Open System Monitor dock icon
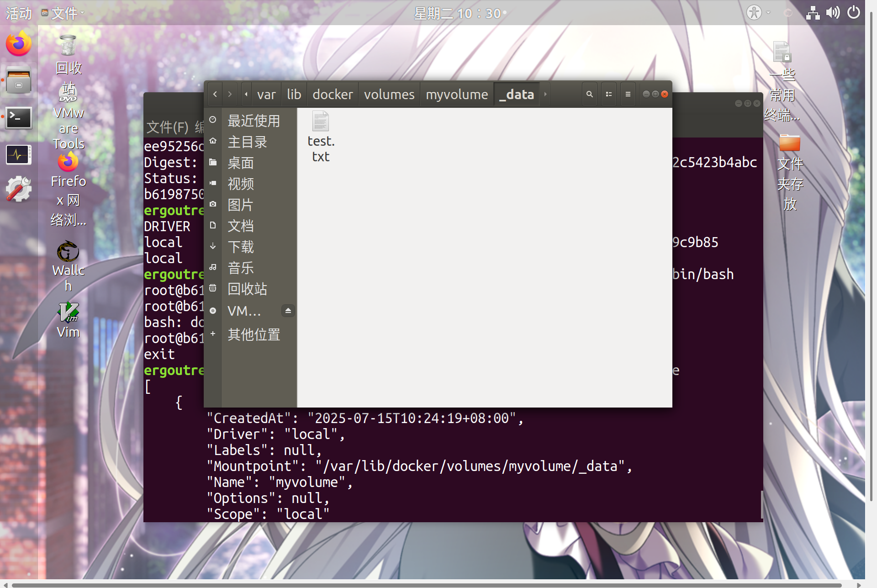Screen dimensions: 877x588 tap(19, 155)
